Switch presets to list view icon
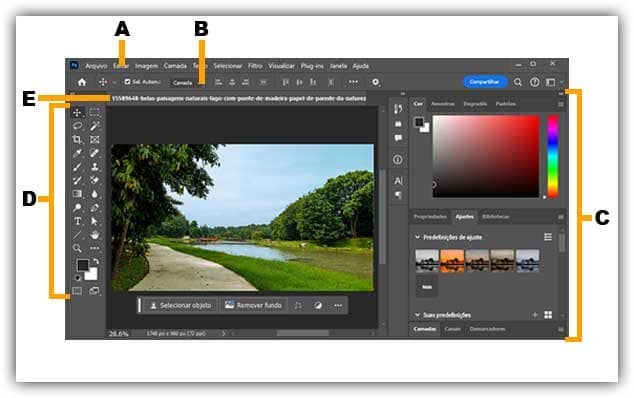The width and height of the screenshot is (634, 398). pyautogui.click(x=548, y=237)
